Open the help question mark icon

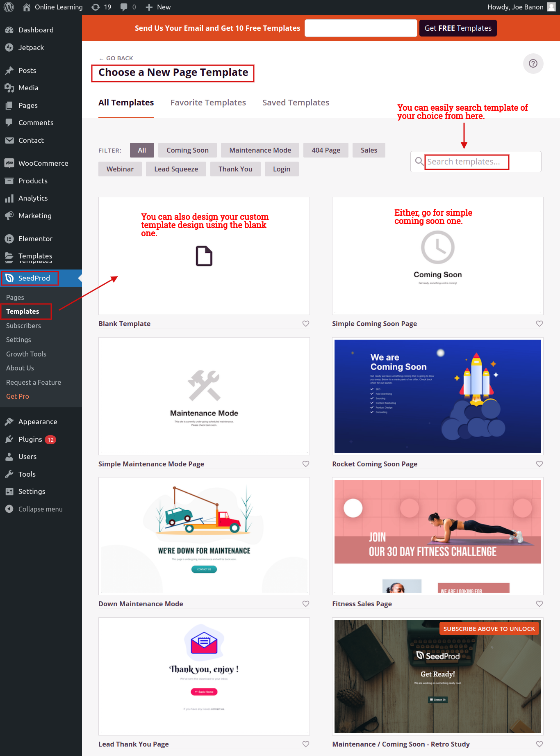(533, 64)
